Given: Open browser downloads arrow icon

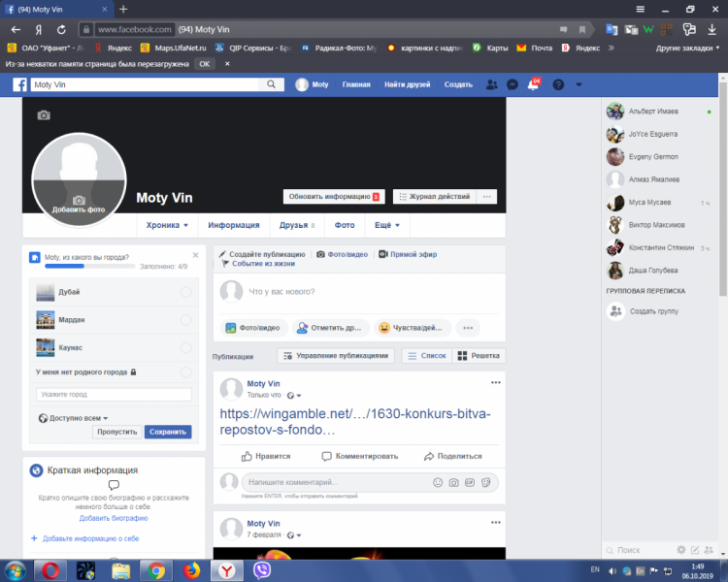Looking at the screenshot, I should coord(711,29).
